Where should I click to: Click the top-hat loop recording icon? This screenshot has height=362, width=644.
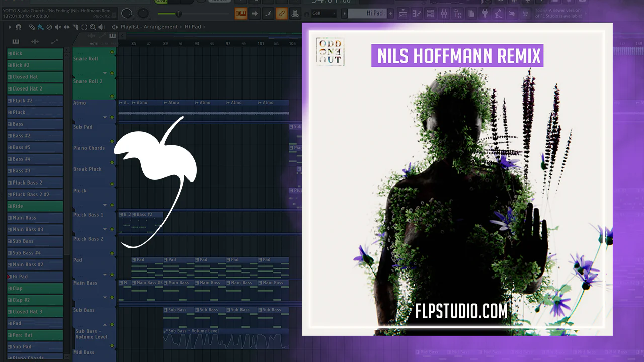(295, 13)
